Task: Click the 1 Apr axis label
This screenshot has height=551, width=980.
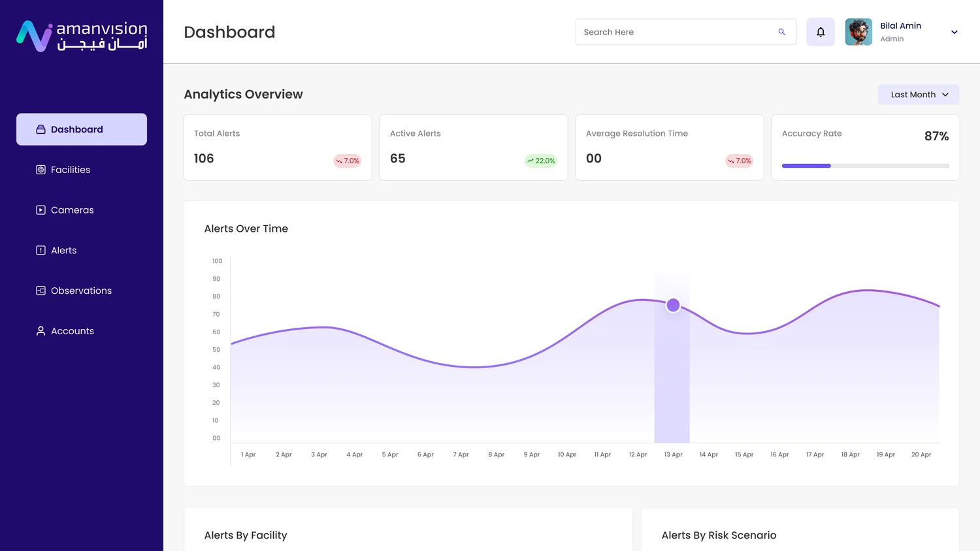Action: click(248, 454)
